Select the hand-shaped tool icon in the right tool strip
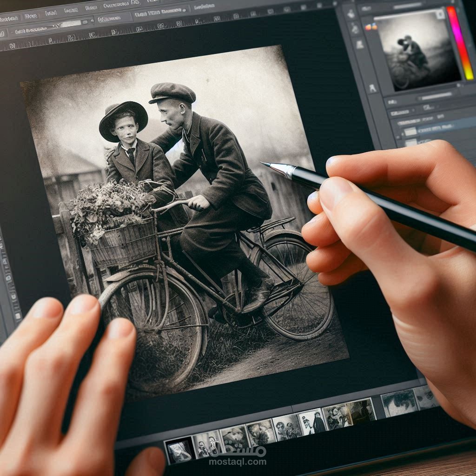The height and width of the screenshot is (476, 476). (x=351, y=13)
